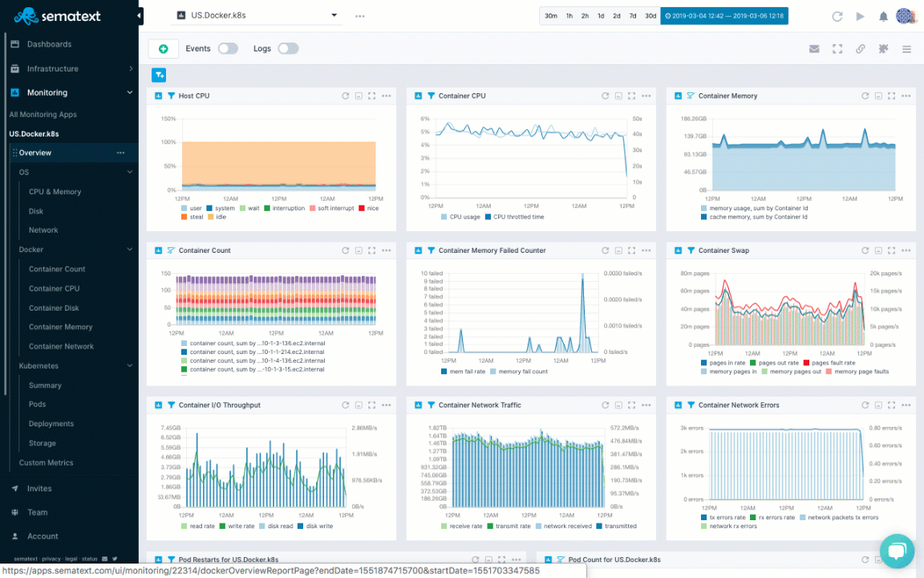Open the Pods page from sidebar
924x578 pixels.
(37, 404)
